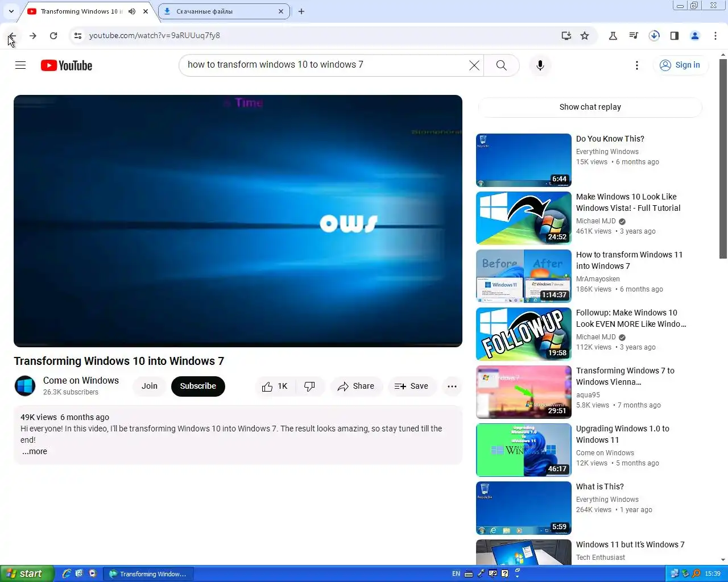Open Come on Windows channel avatar

[25, 386]
